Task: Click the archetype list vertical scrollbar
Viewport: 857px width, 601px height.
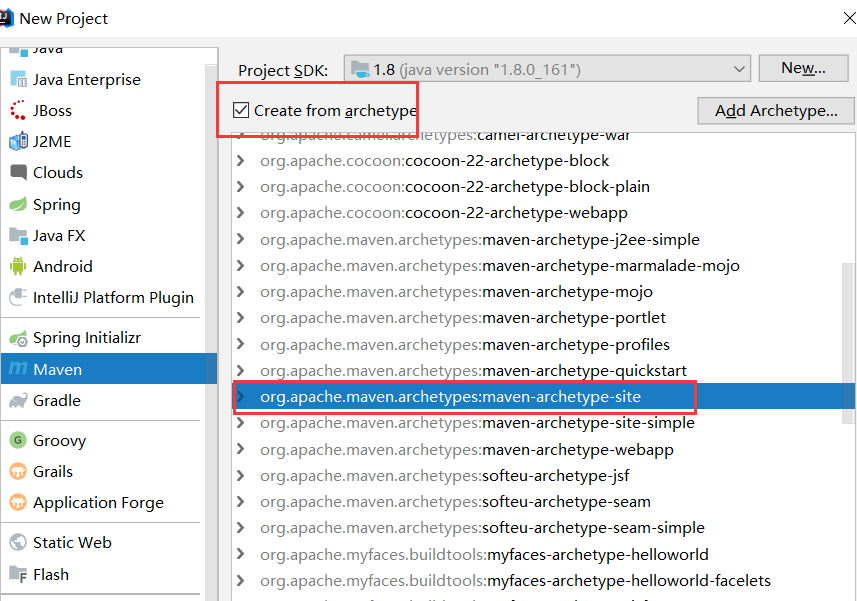Action: [x=848, y=343]
